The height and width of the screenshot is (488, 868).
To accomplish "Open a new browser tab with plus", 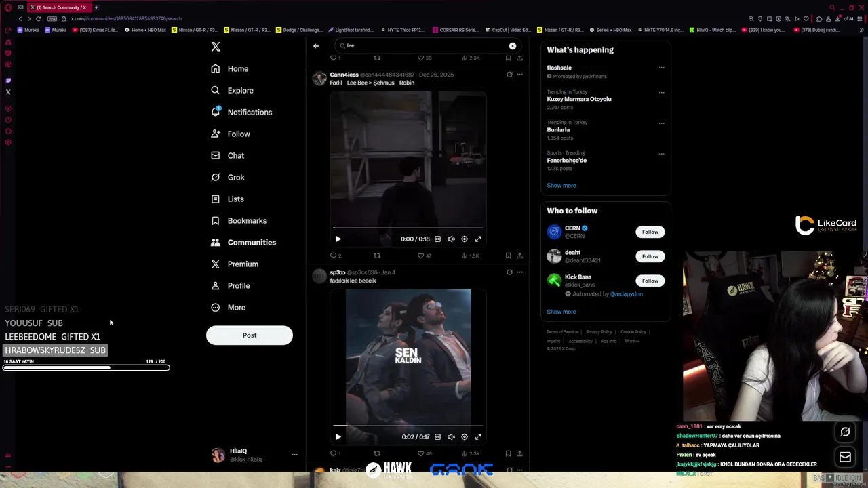I will 96,7.
